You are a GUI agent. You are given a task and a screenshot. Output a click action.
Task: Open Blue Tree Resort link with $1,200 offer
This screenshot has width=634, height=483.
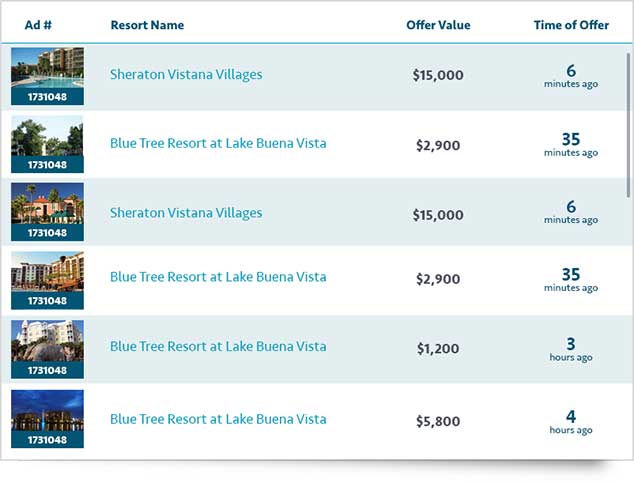218,346
